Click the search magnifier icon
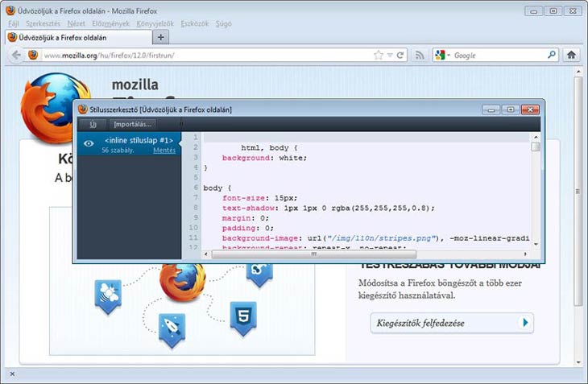The width and height of the screenshot is (588, 384). coord(551,55)
